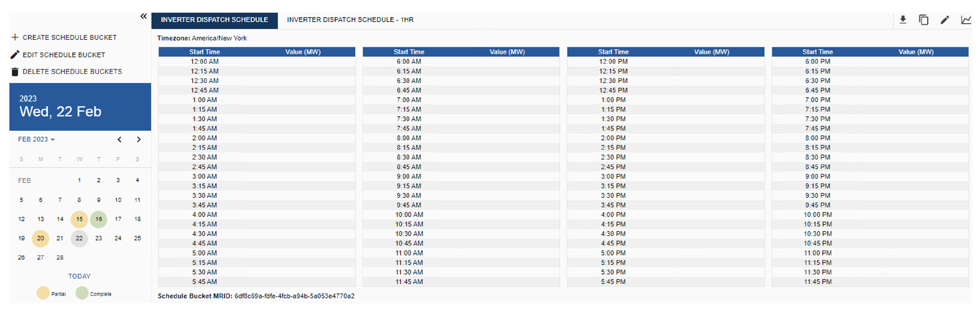Viewport: 980px width, 314px height.
Task: Pick February 20 in the calendar
Action: (40, 238)
